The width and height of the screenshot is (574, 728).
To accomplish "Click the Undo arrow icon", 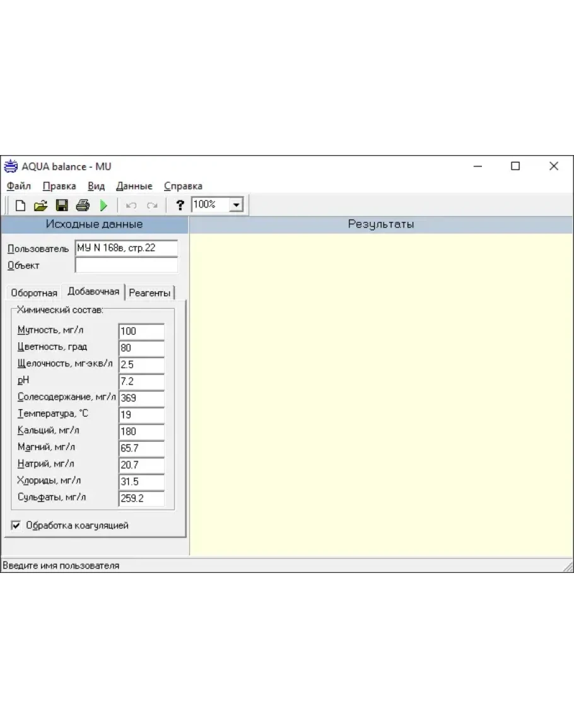I will (132, 205).
